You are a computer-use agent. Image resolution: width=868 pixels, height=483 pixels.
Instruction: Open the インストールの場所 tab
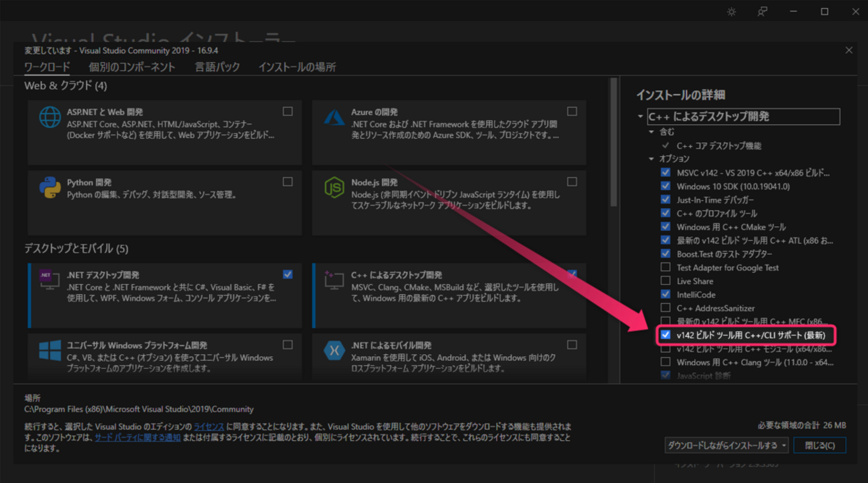coord(297,67)
